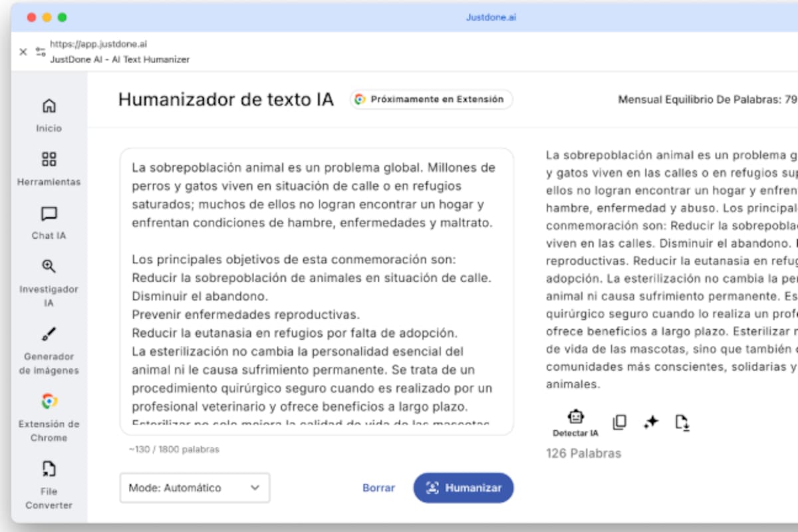Select Investigador IA tool
This screenshot has height=532, width=798.
[49, 283]
